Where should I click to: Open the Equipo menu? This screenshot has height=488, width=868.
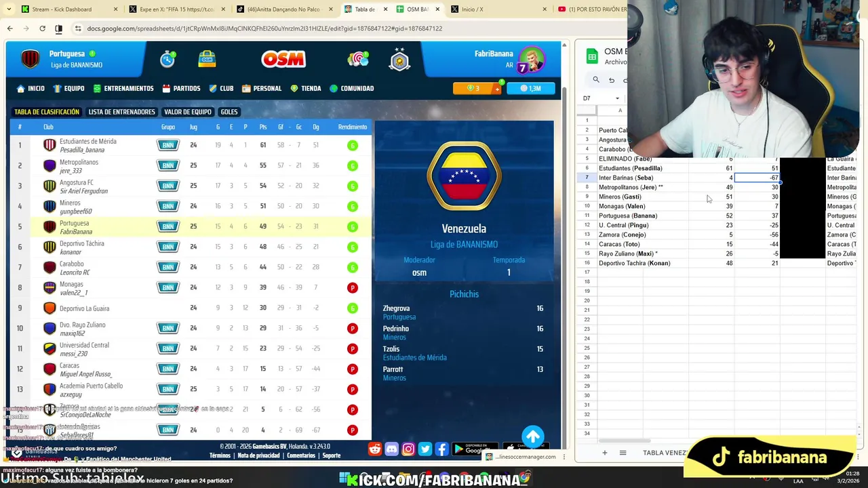click(69, 88)
